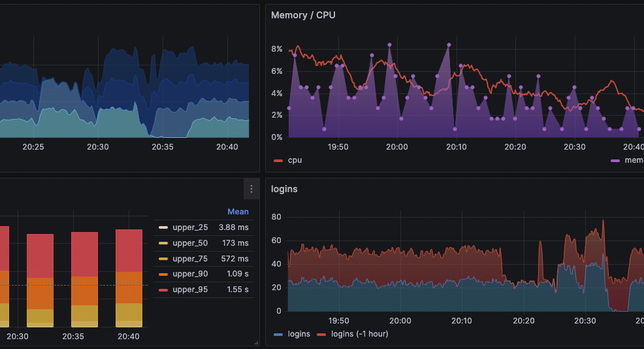Click the logins (-1 hour) legend label
644x349 pixels.
click(359, 334)
